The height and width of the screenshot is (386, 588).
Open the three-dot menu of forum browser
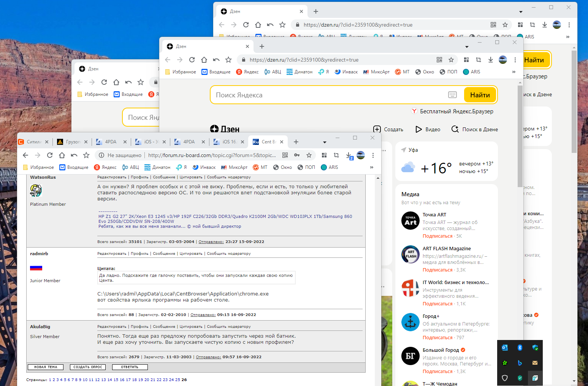pos(373,155)
